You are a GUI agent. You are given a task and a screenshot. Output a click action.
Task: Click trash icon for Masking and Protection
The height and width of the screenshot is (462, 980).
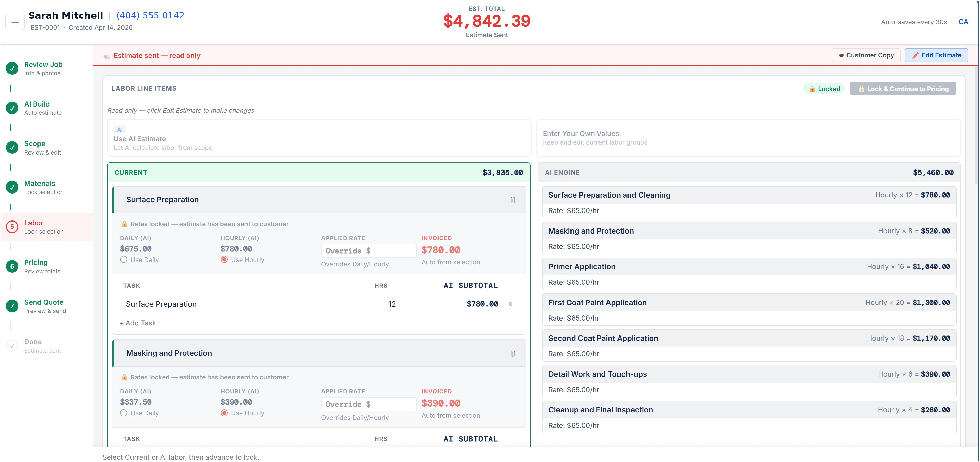click(x=512, y=353)
